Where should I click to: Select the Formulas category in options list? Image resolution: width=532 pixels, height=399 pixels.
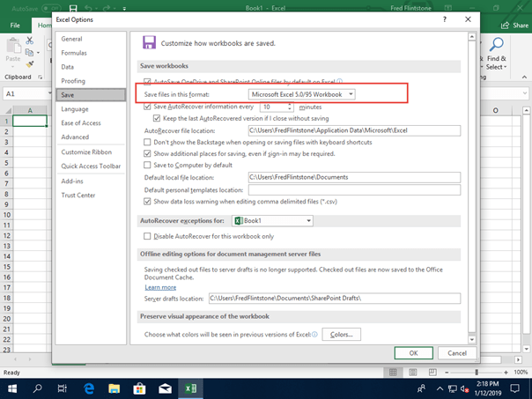tap(74, 53)
